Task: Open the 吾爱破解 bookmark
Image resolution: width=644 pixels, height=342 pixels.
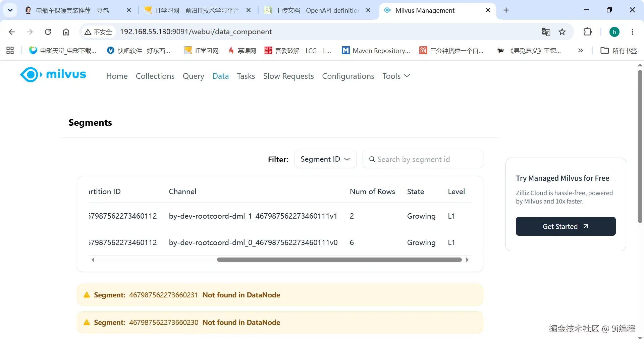Action: pos(298,50)
